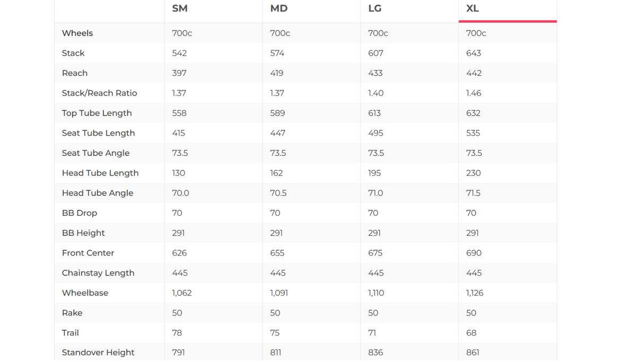This screenshot has width=644, height=362.
Task: Switch to the MD size column
Action: click(x=279, y=8)
